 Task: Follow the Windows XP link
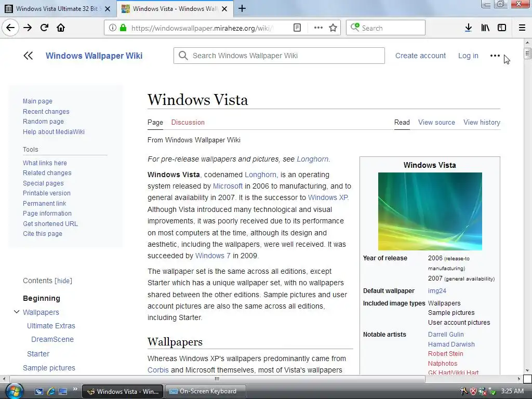click(x=328, y=197)
